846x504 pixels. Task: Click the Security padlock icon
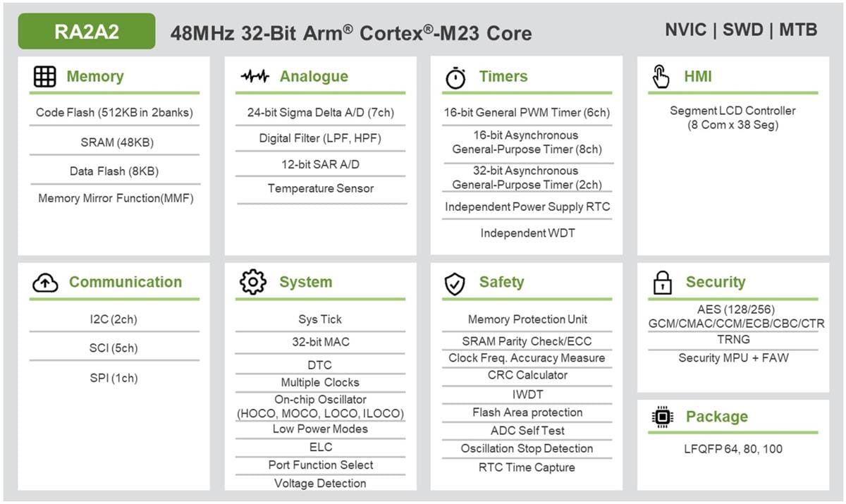pyautogui.click(x=662, y=283)
